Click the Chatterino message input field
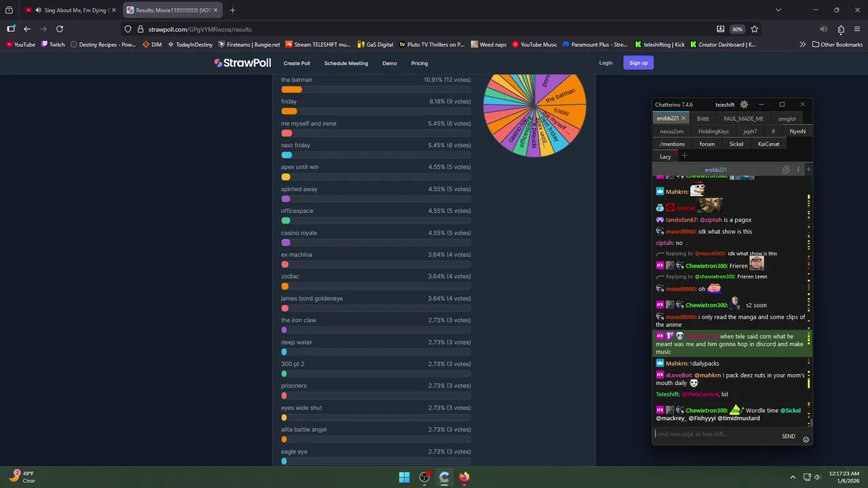The width and height of the screenshot is (868, 488). (715, 434)
